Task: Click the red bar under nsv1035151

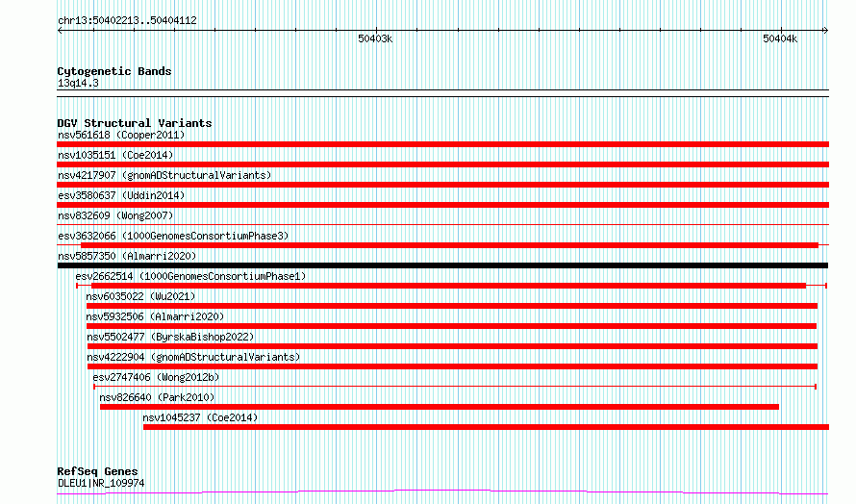Action: [442, 164]
